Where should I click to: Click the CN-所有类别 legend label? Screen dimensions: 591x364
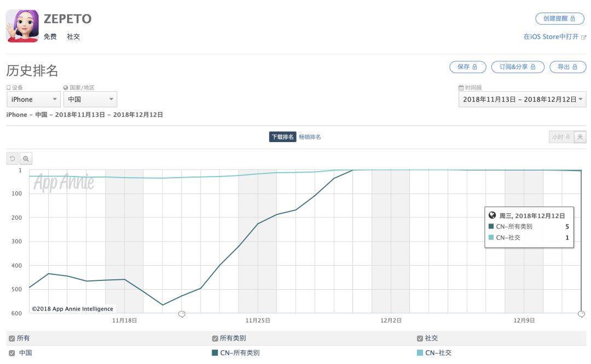click(x=240, y=353)
